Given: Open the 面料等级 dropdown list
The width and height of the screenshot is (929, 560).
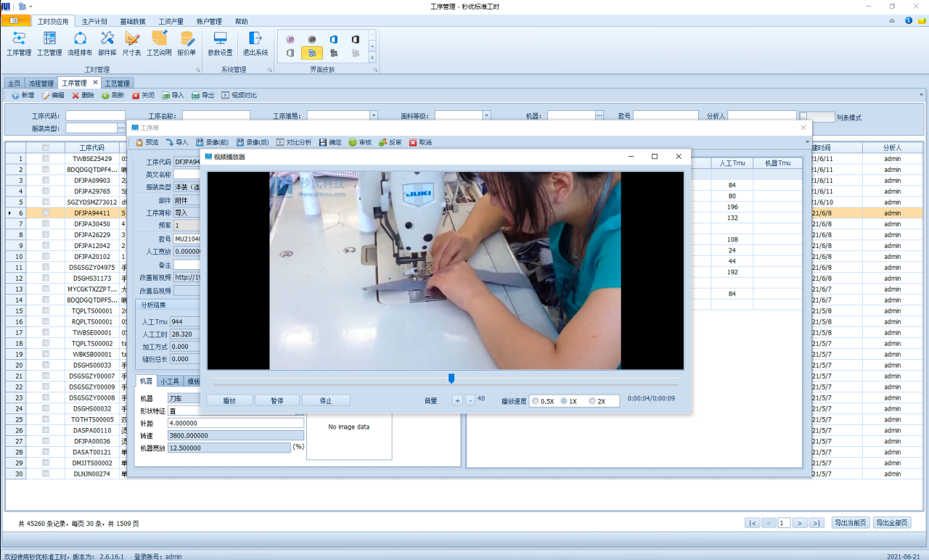Looking at the screenshot, I should (x=487, y=116).
